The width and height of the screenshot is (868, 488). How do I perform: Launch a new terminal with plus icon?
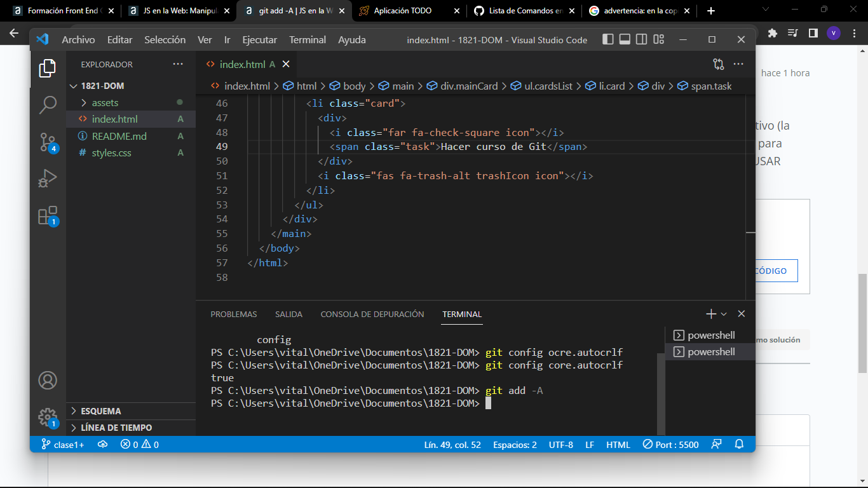point(711,314)
